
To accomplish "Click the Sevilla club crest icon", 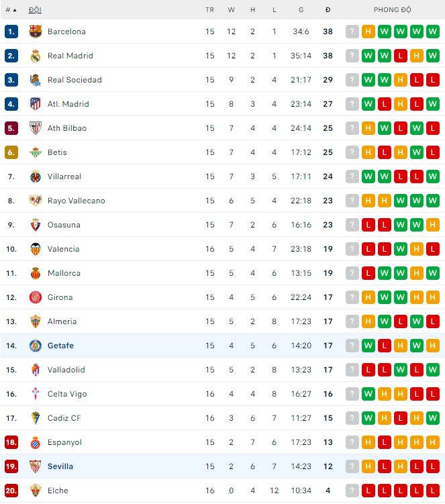I will click(x=36, y=466).
